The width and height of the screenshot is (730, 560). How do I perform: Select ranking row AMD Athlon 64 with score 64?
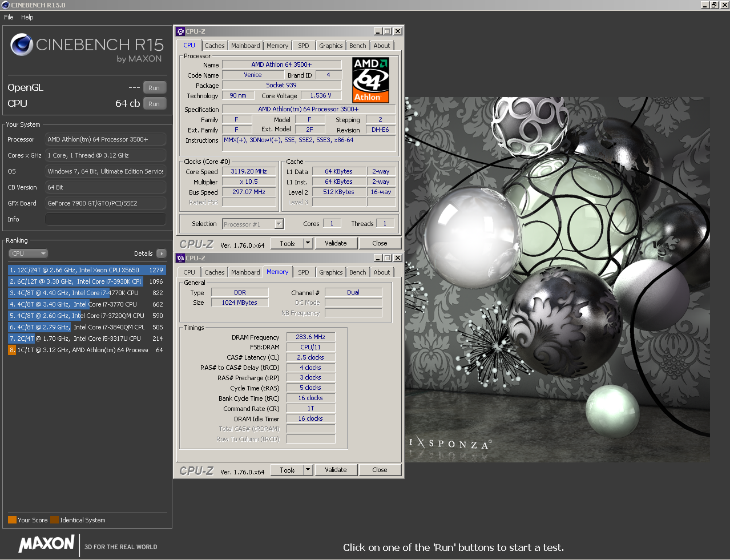pos(87,350)
